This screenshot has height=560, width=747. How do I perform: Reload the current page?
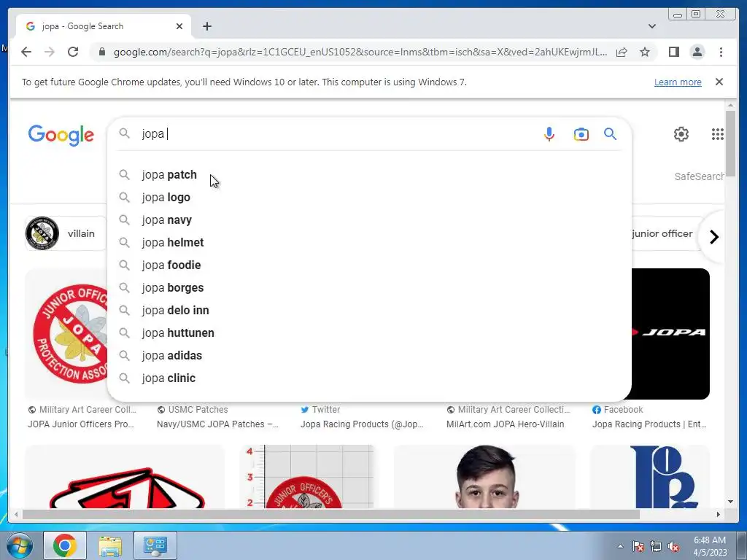click(73, 52)
